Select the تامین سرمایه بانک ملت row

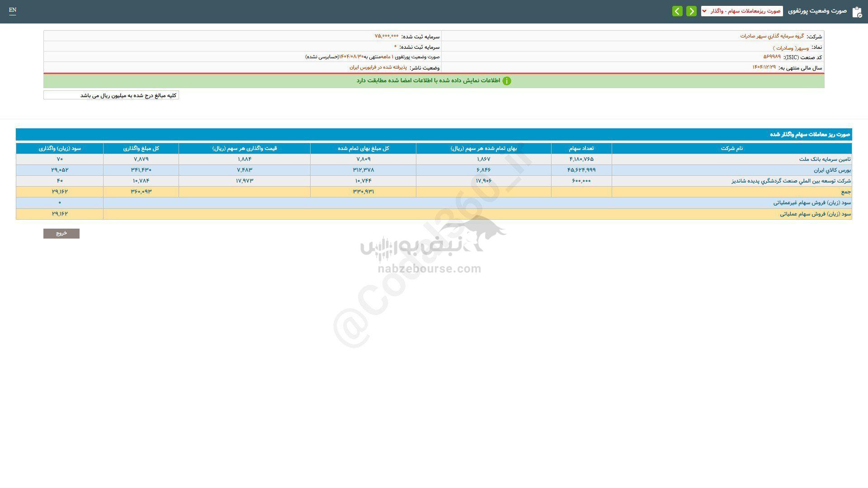click(x=825, y=159)
